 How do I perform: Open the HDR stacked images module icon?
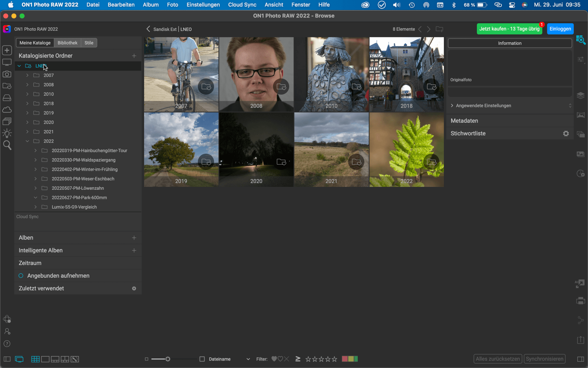[581, 134]
